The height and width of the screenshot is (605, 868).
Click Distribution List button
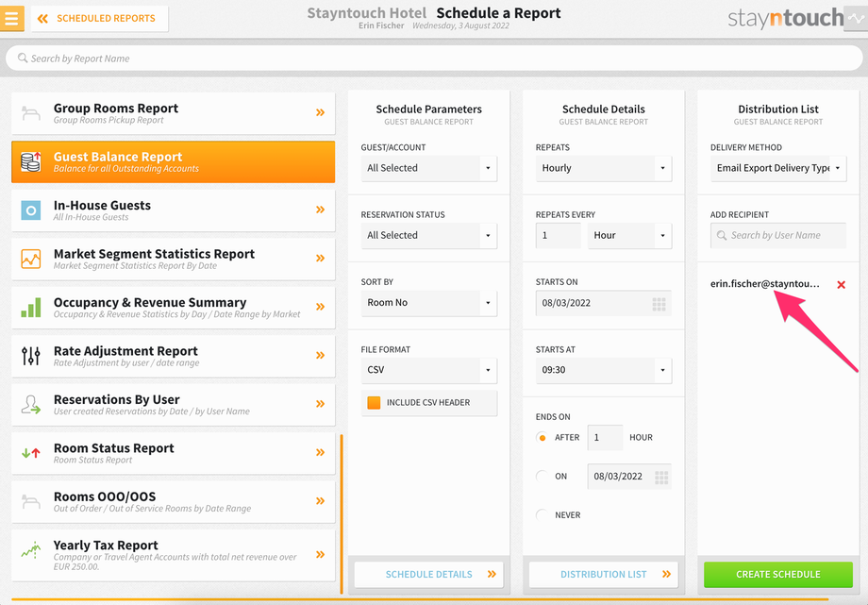click(x=604, y=575)
